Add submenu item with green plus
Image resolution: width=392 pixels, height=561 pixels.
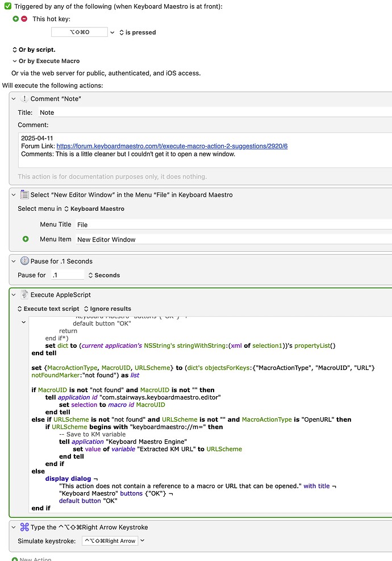[x=26, y=239]
